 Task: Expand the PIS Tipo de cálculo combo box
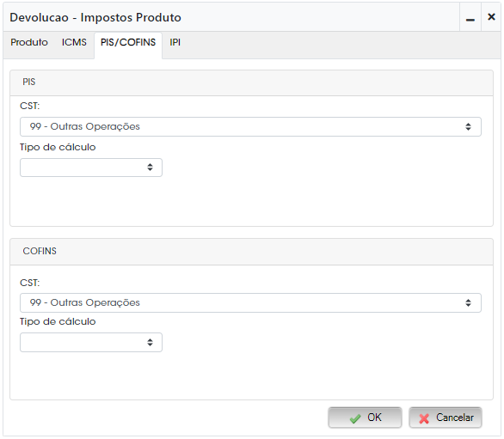pyautogui.click(x=91, y=168)
